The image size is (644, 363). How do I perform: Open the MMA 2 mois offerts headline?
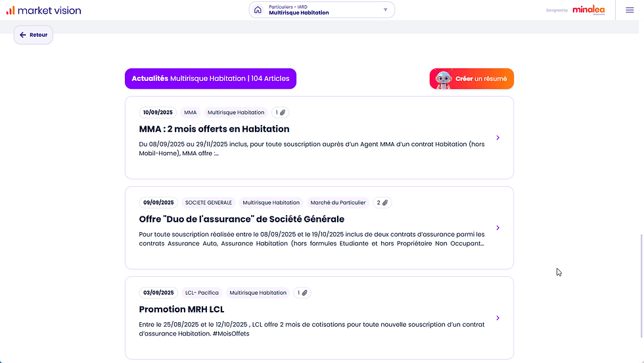pyautogui.click(x=214, y=129)
